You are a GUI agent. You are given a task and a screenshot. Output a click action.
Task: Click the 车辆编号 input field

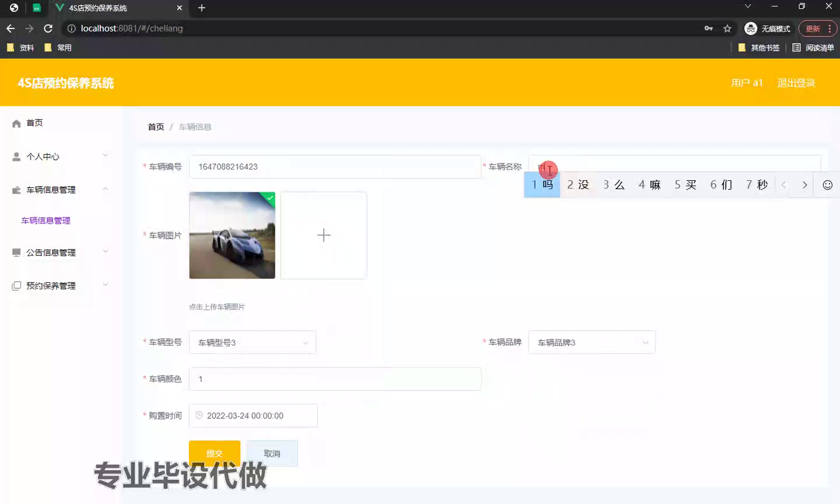[335, 167]
